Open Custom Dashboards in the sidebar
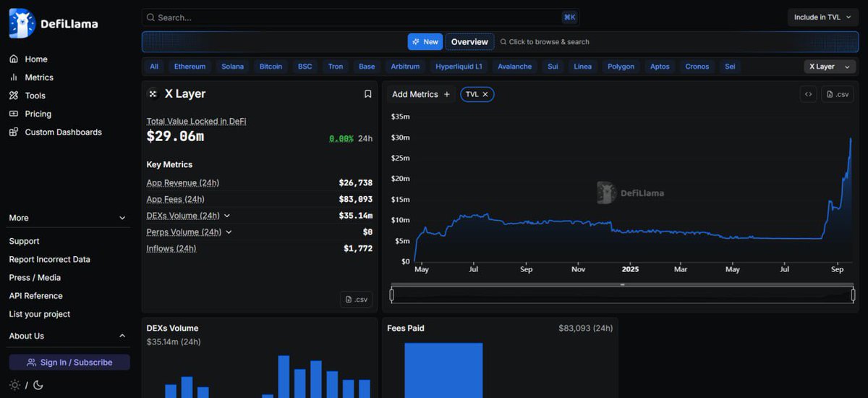The image size is (868, 398). click(x=56, y=132)
